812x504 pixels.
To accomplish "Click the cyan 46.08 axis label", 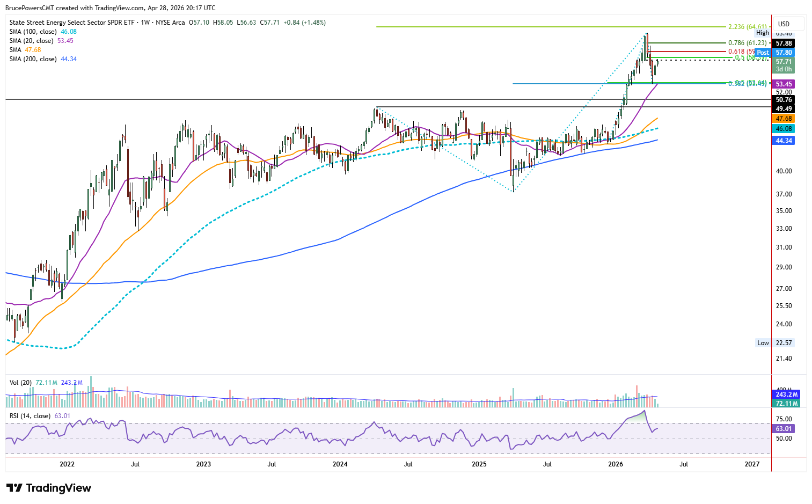I will click(x=783, y=129).
